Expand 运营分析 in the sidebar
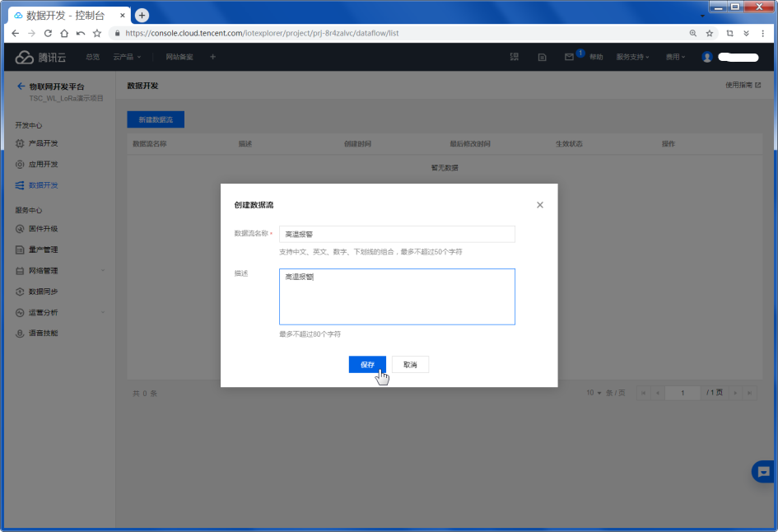778x532 pixels. coord(59,313)
